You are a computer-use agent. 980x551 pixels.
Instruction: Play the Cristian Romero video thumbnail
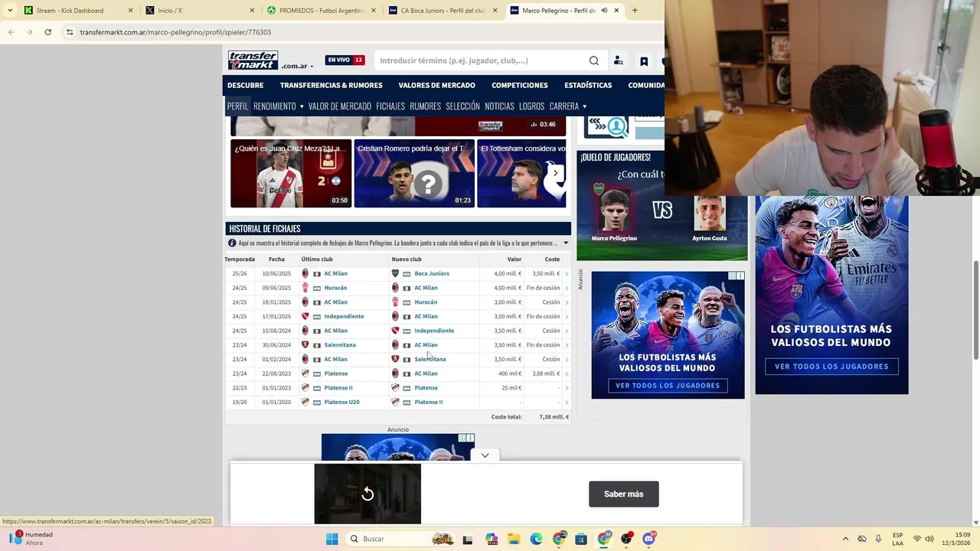tap(414, 174)
